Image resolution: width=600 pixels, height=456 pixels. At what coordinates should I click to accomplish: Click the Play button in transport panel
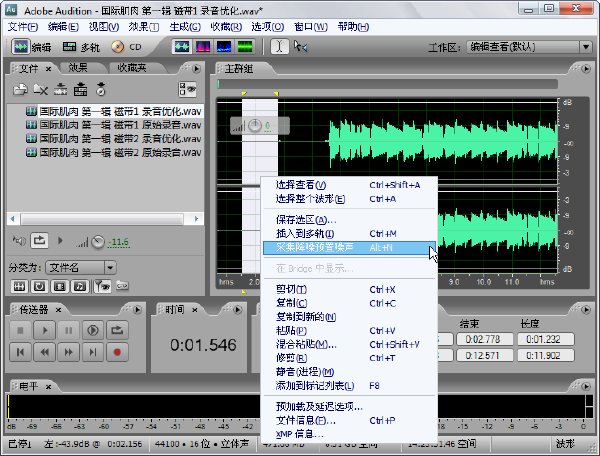[x=44, y=330]
